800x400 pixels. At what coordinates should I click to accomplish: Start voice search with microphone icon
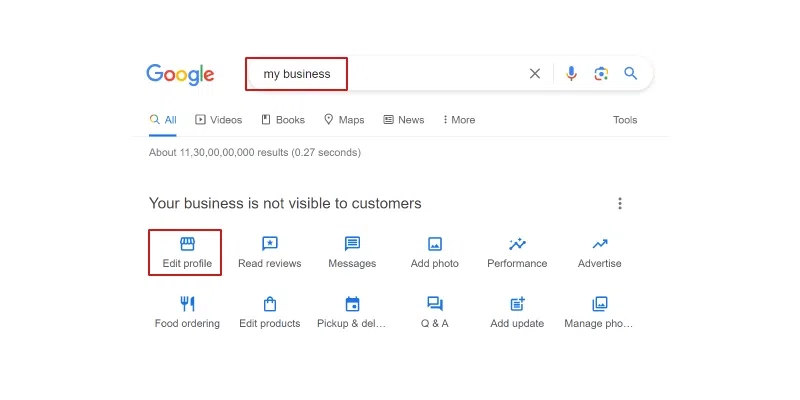[x=571, y=74]
